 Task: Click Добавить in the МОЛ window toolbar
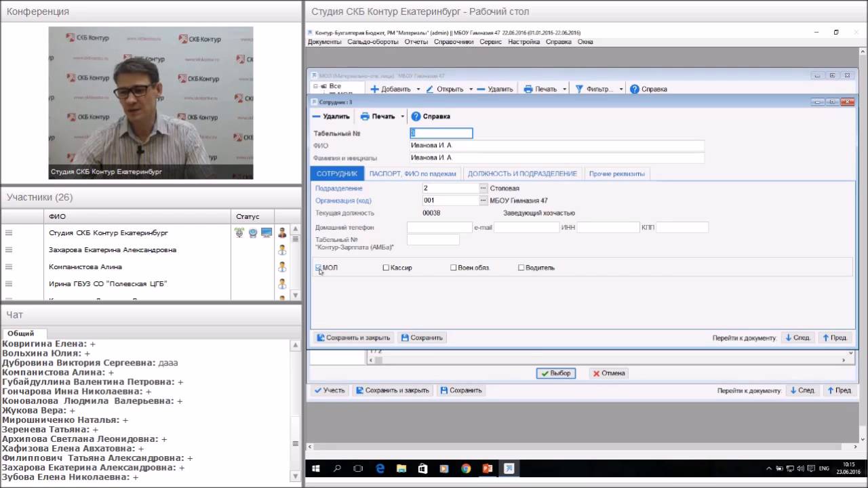click(391, 89)
